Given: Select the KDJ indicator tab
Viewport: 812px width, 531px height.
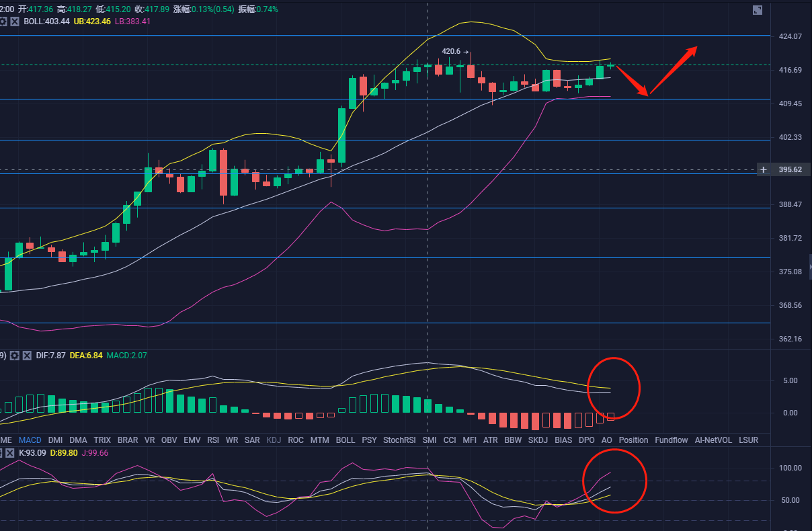Looking at the screenshot, I should coord(274,440).
